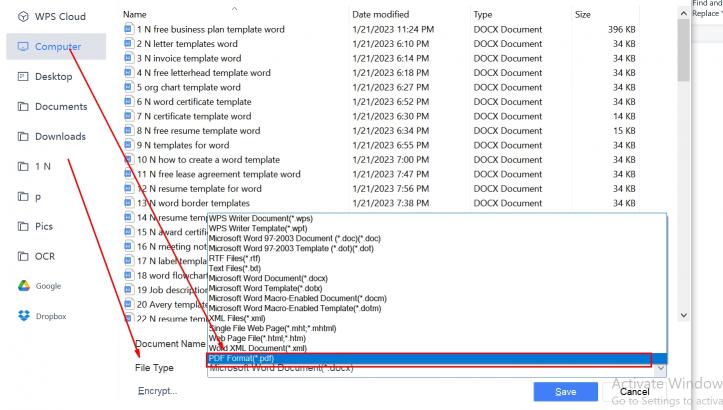The width and height of the screenshot is (723, 410).
Task: Click icon of '9 N templates for word'
Action: pyautogui.click(x=129, y=145)
